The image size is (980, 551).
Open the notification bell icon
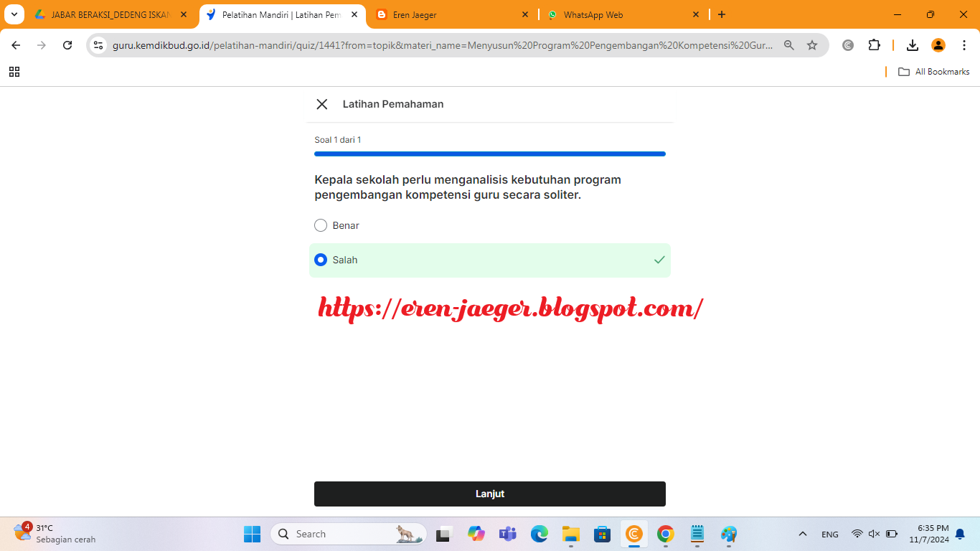click(960, 534)
